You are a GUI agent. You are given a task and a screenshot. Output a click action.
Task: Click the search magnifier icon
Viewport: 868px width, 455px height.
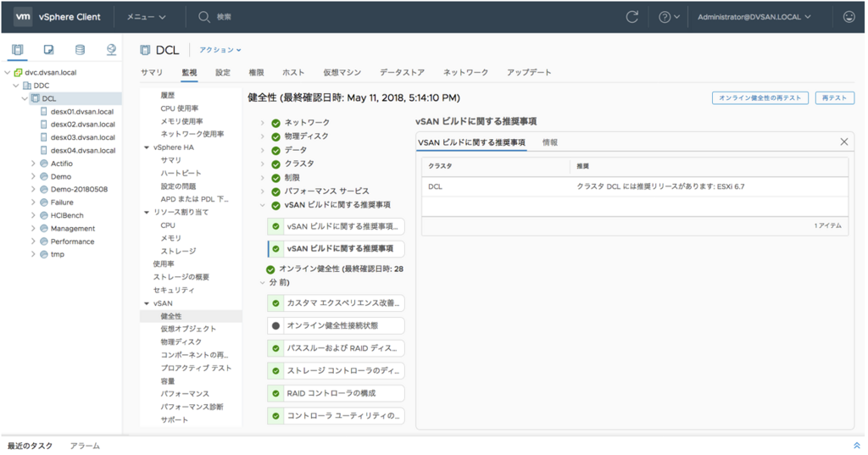(203, 17)
